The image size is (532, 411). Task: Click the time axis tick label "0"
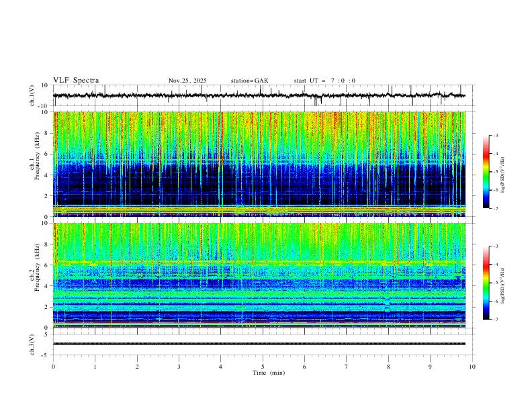(53, 367)
